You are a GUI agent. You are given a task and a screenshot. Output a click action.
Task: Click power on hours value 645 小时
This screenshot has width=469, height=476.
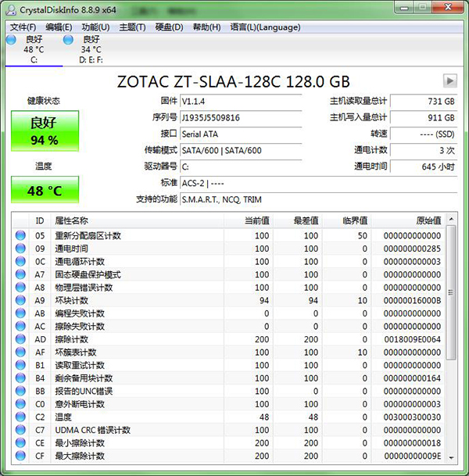[x=424, y=166]
